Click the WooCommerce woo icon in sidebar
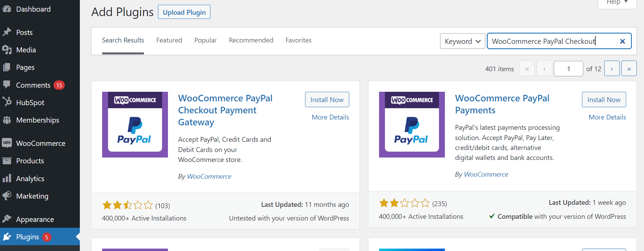The width and height of the screenshot is (644, 251). pyautogui.click(x=7, y=143)
